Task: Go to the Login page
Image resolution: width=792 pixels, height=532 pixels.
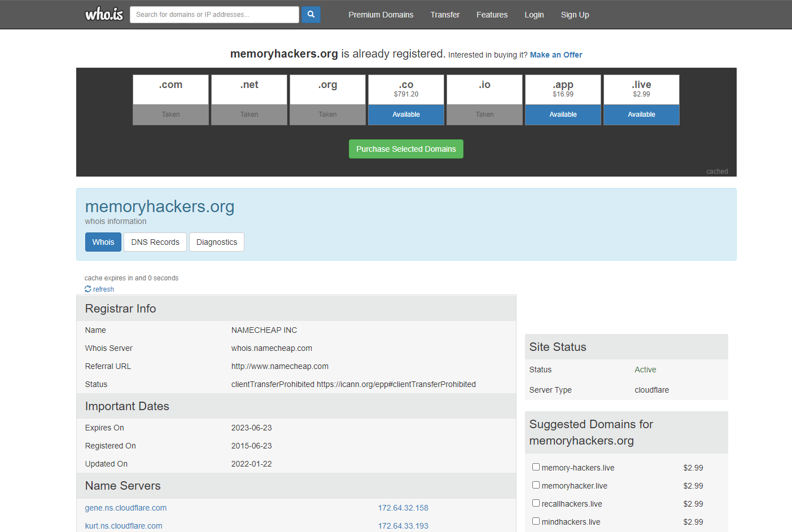Action: [x=534, y=15]
